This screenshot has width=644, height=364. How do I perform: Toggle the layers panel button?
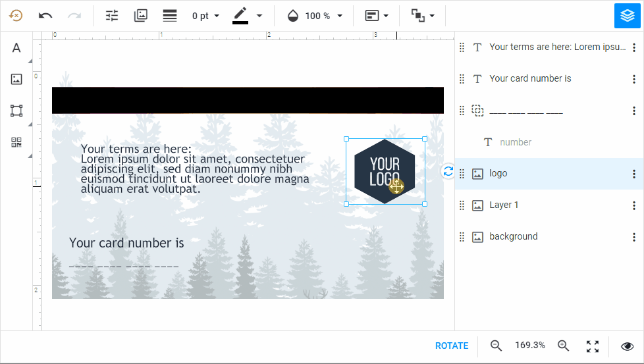(x=627, y=16)
